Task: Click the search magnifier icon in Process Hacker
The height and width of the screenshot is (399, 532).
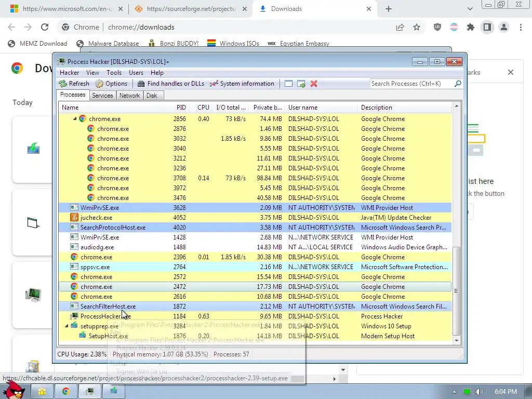Action: (x=458, y=84)
